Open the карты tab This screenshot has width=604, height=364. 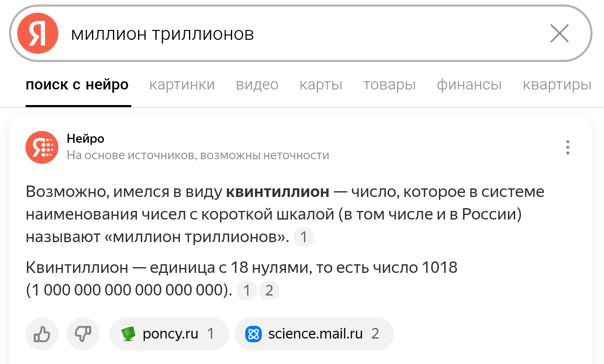(321, 85)
